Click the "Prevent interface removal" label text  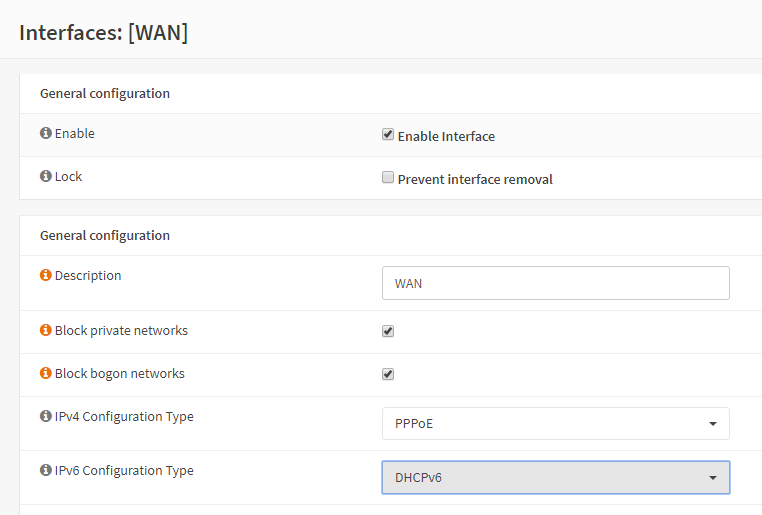[x=475, y=179]
